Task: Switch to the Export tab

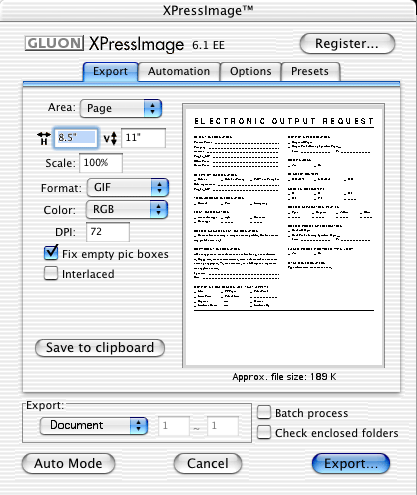Action: tap(110, 71)
